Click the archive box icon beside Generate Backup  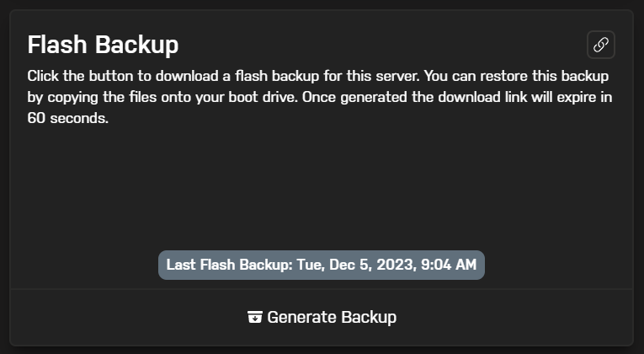coord(254,317)
